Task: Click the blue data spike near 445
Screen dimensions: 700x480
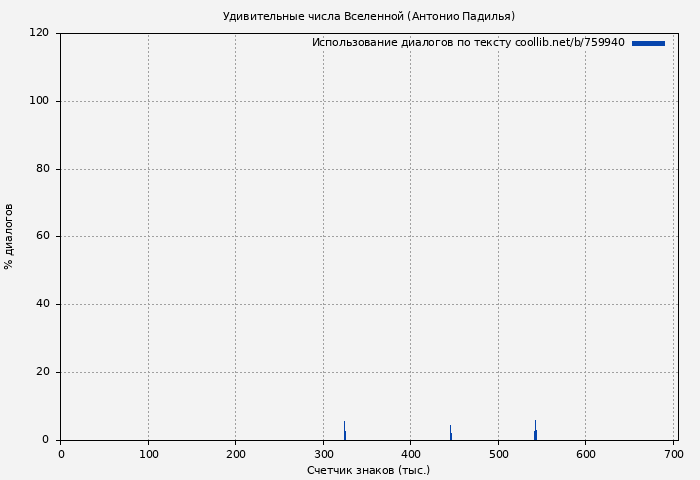Action: pyautogui.click(x=450, y=433)
